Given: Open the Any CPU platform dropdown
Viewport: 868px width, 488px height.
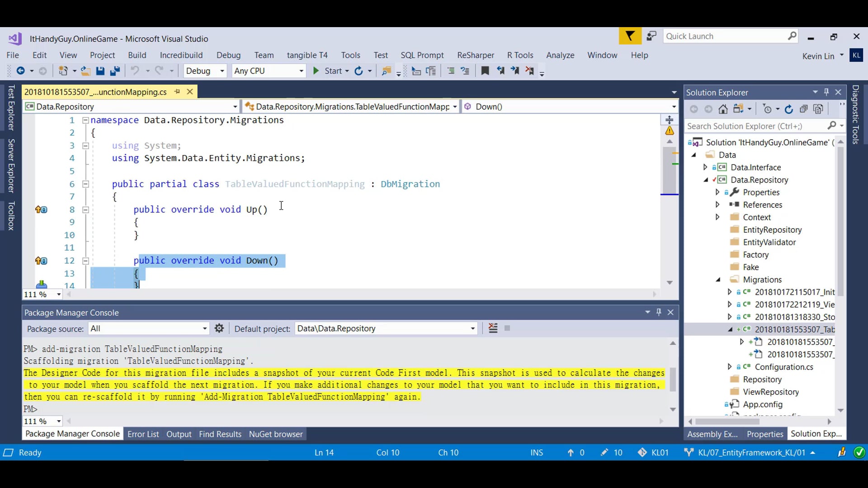Looking at the screenshot, I should [x=301, y=71].
